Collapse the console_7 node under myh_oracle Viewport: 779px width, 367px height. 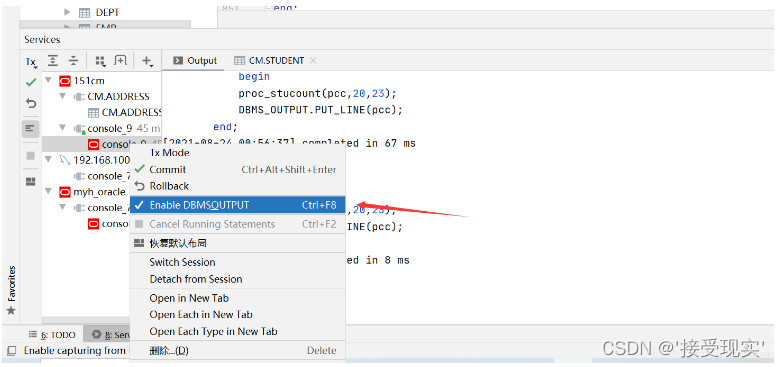pyautogui.click(x=63, y=207)
